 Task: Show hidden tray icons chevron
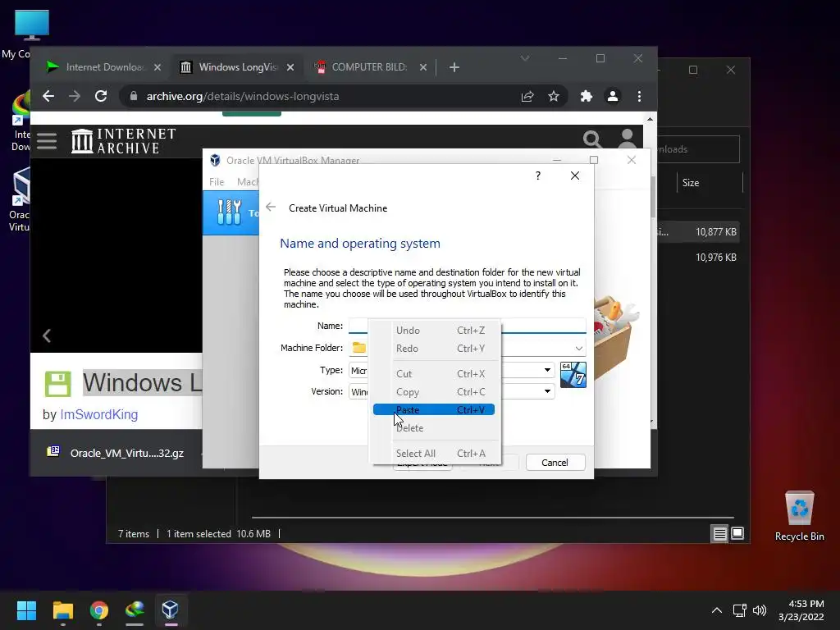pos(717,610)
